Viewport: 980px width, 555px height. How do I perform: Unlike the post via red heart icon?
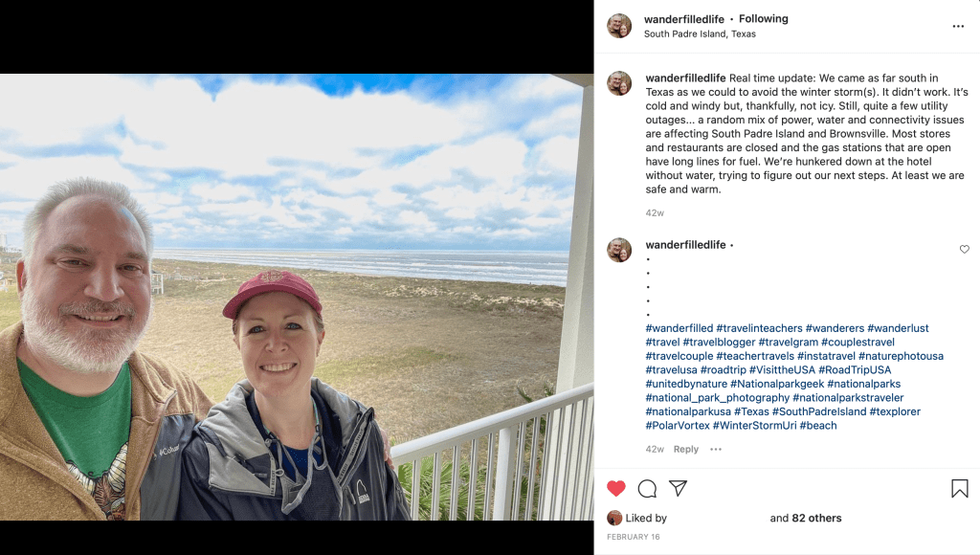tap(616, 488)
